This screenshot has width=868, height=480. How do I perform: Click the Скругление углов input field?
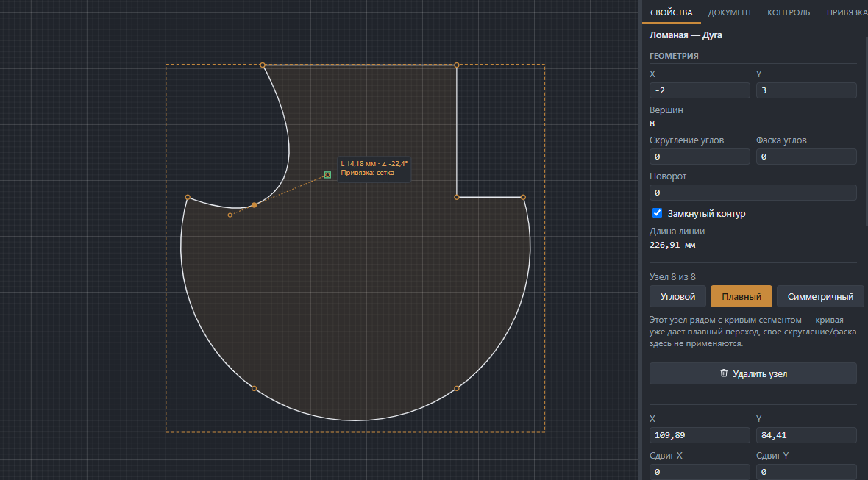click(x=700, y=157)
